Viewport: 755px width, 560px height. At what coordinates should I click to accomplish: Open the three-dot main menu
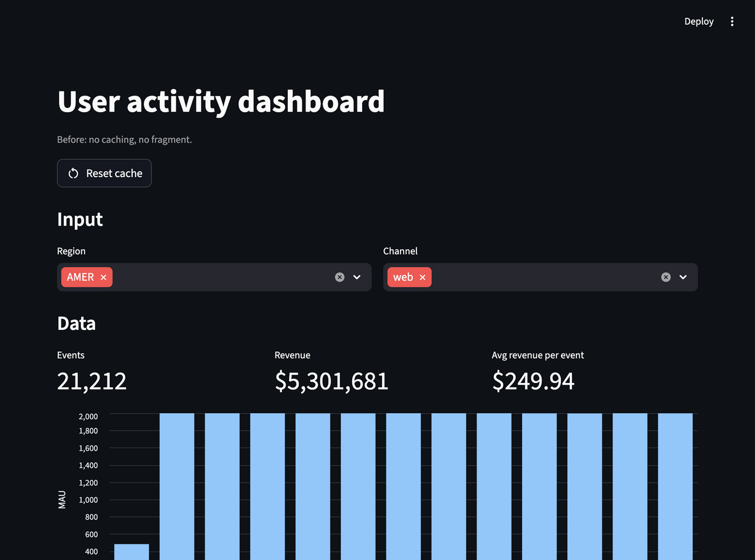(732, 21)
